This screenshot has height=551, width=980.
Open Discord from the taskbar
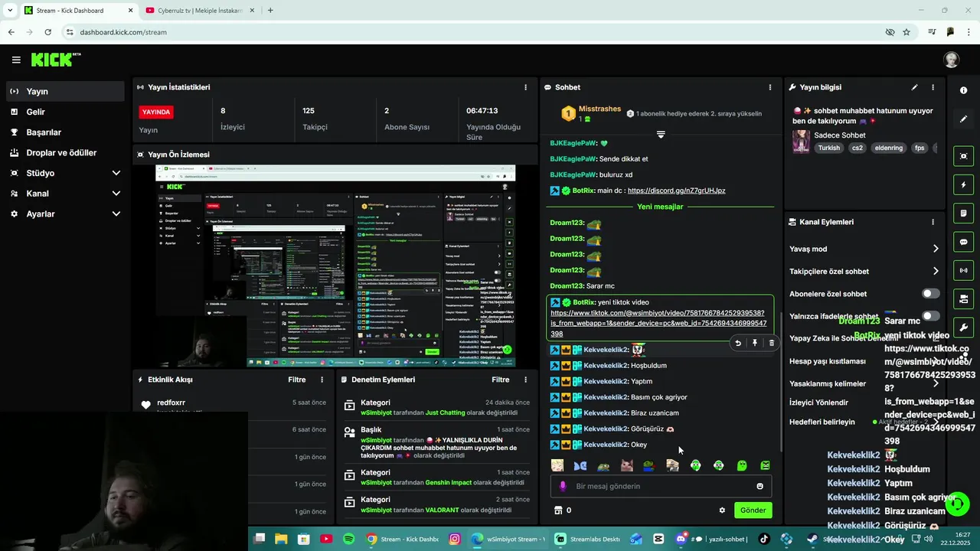click(681, 539)
